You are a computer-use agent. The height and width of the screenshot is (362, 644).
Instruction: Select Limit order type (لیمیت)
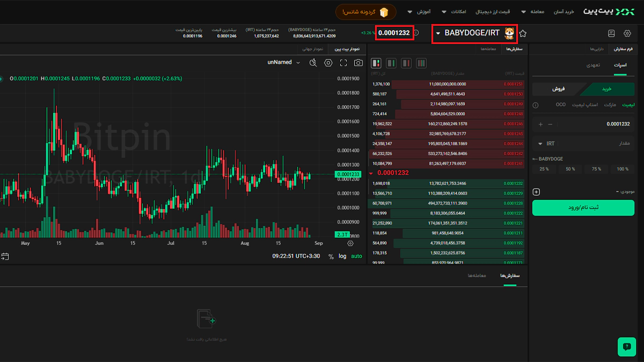(628, 105)
